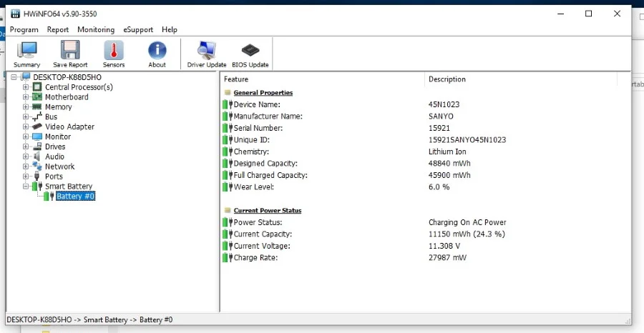This screenshot has width=644, height=333.
Task: Click the SANYO manufacturer value
Action: 441,116
